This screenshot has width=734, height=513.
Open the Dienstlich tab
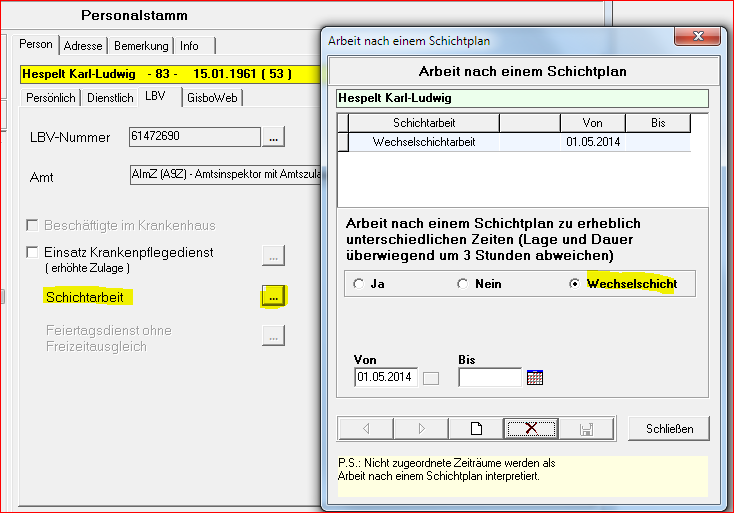[x=109, y=97]
